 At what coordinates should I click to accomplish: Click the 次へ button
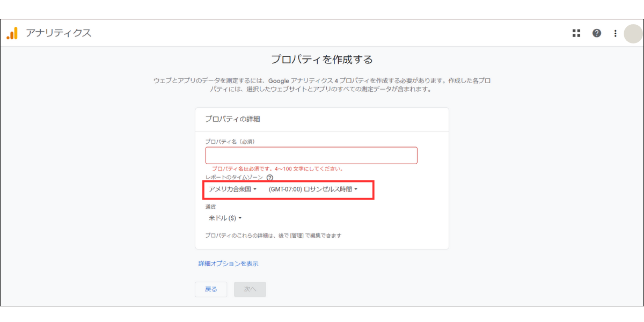[x=250, y=289]
